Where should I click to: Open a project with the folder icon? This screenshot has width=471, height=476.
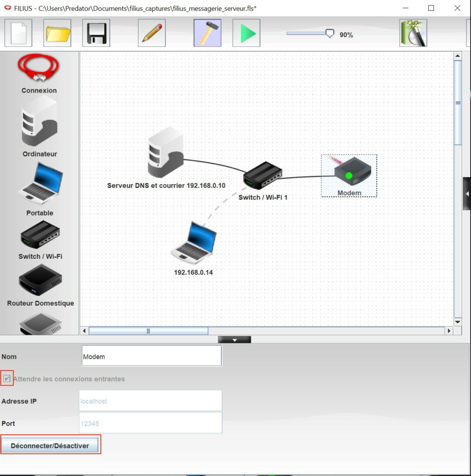[x=57, y=33]
